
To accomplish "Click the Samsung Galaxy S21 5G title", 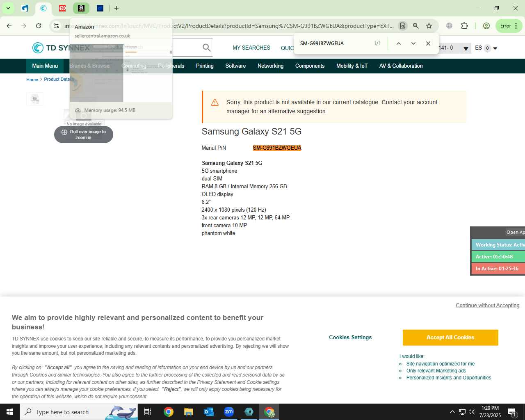I will coord(251,132).
